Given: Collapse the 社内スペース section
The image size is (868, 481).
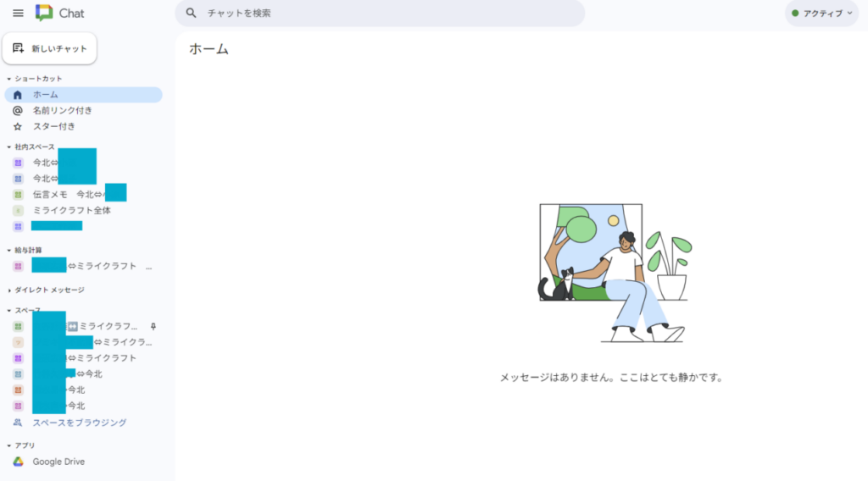Looking at the screenshot, I should tap(8, 147).
